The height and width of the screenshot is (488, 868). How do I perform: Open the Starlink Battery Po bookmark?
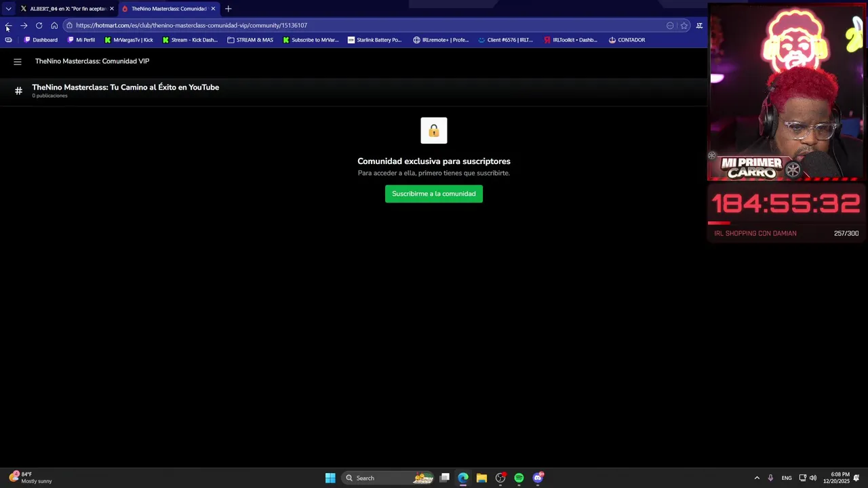tap(374, 40)
